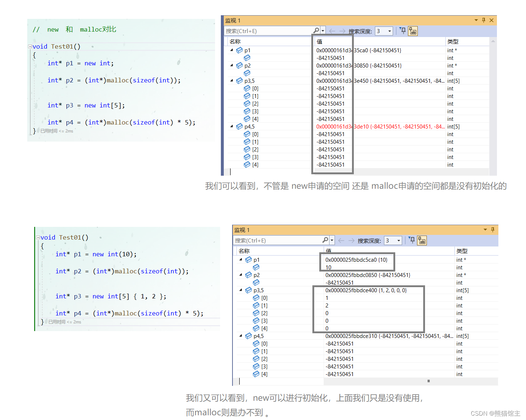The width and height of the screenshot is (526, 420).
Task: Click auto-hide pin in lower watch title bar
Action: coord(493,230)
